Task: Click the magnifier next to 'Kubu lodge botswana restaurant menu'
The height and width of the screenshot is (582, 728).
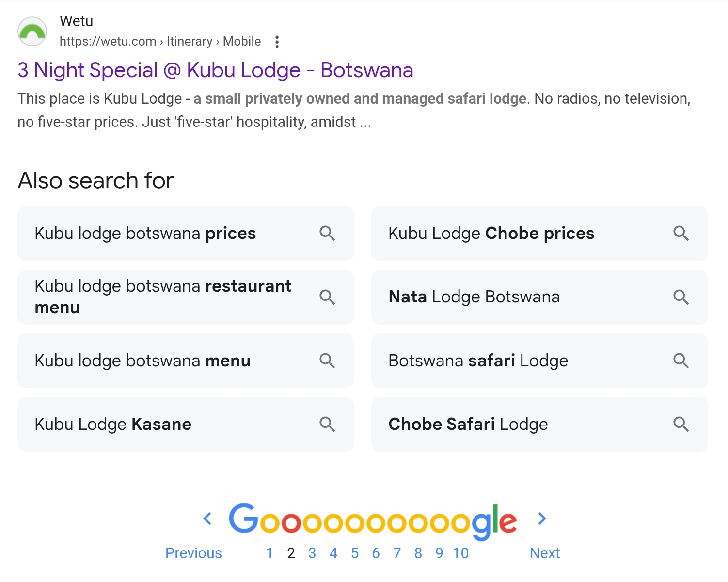Action: pyautogui.click(x=327, y=297)
